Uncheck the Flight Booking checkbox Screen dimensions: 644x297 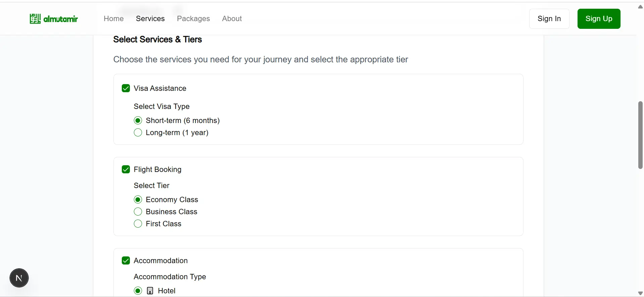click(126, 169)
